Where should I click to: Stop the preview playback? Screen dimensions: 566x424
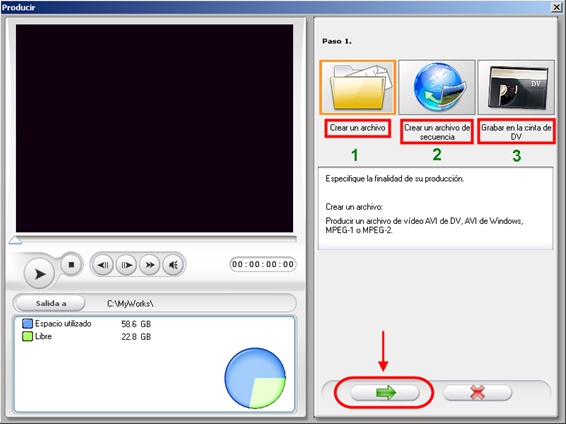[71, 265]
